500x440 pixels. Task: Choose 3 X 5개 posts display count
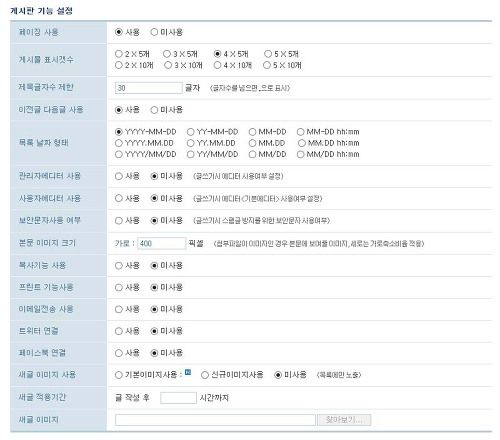click(167, 54)
